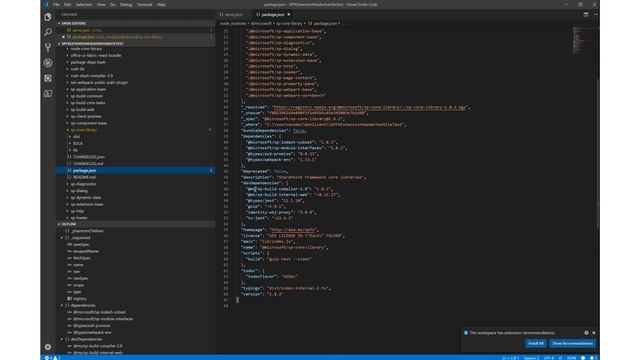This screenshot has height=360, width=640.
Task: Click the notifications bell in status bar
Action: pyautogui.click(x=593, y=358)
